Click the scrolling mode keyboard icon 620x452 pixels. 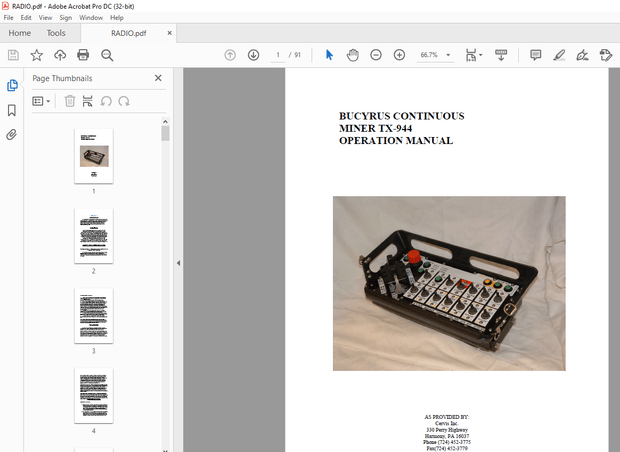tap(501, 55)
